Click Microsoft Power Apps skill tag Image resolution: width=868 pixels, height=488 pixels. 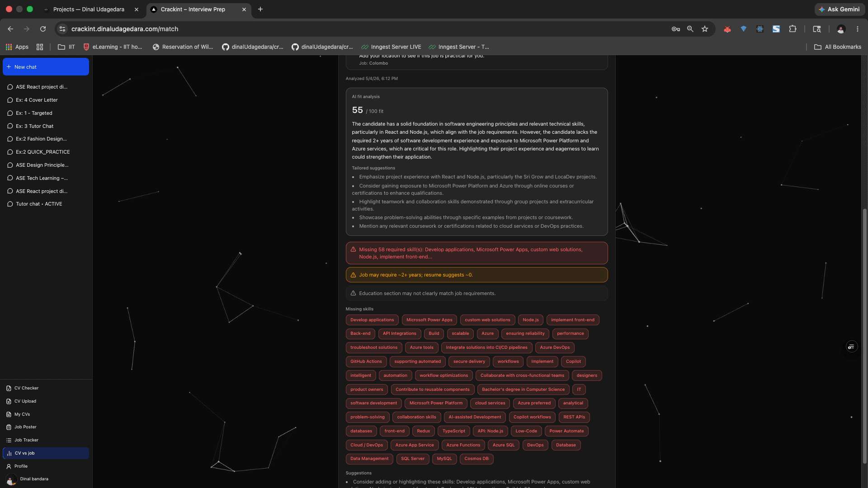pyautogui.click(x=429, y=320)
